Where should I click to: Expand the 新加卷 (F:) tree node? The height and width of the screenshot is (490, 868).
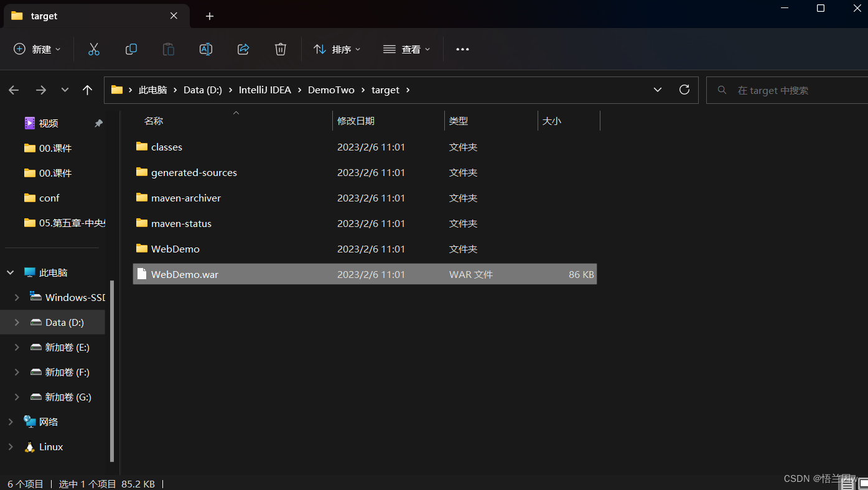pos(17,372)
